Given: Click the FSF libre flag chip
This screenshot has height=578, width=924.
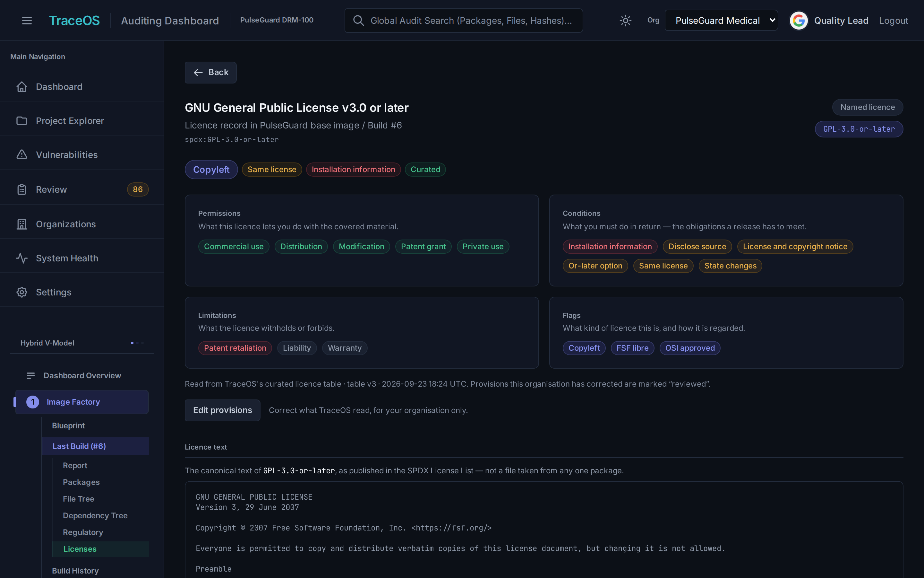Looking at the screenshot, I should click(632, 348).
